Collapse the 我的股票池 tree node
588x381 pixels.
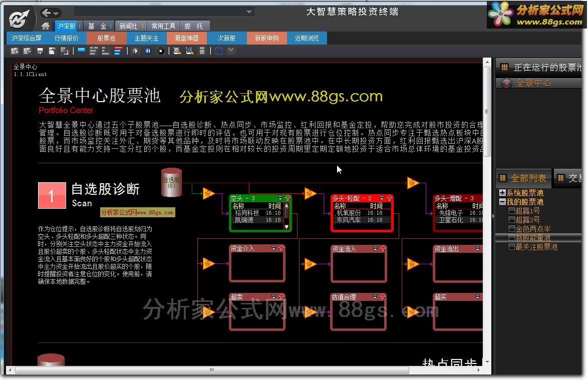(502, 202)
